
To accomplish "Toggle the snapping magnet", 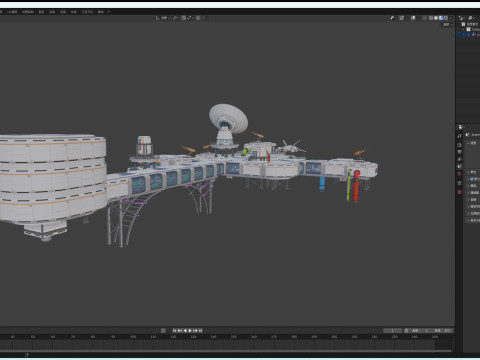I will pyautogui.click(x=184, y=18).
